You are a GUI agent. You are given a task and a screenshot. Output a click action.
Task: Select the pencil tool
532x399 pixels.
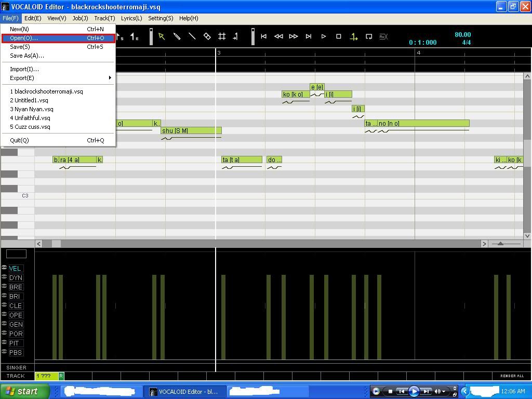[177, 36]
